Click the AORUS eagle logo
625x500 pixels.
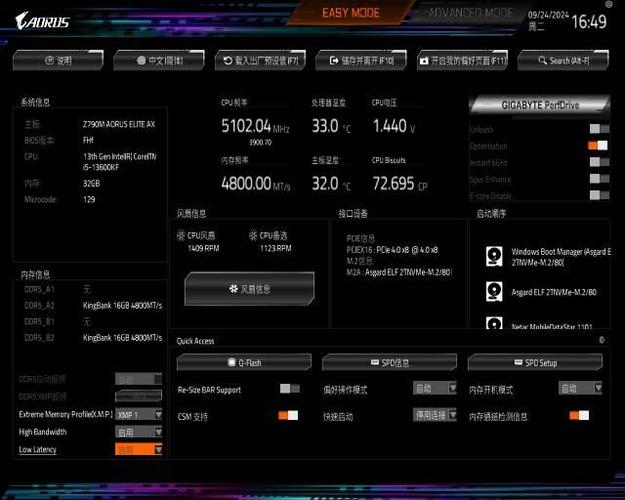[42, 21]
